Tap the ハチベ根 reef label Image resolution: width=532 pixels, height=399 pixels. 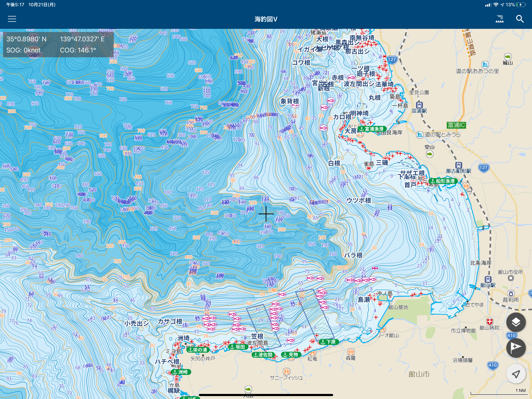click(167, 361)
